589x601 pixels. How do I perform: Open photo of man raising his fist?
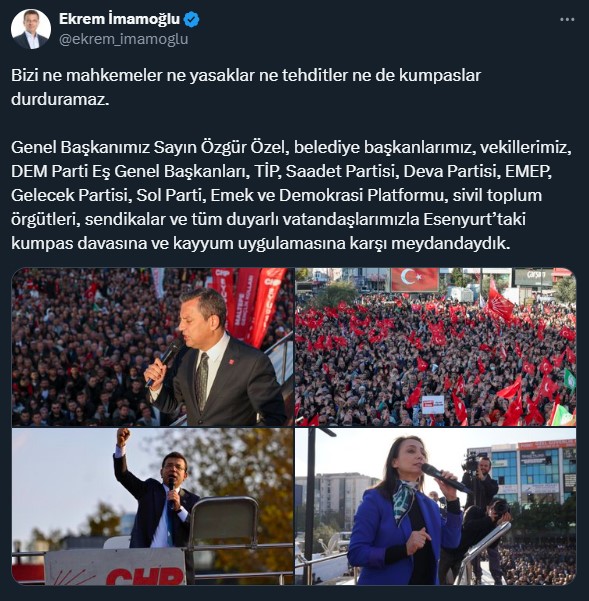coord(153,506)
